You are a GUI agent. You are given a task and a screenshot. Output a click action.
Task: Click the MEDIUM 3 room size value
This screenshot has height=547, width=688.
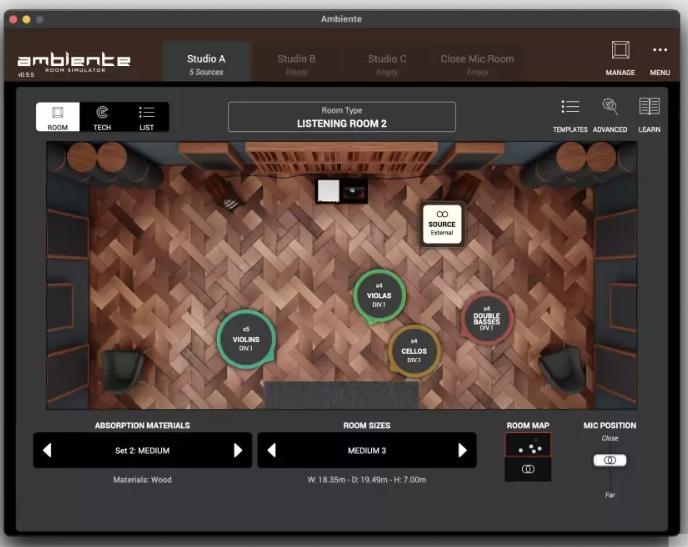click(x=367, y=450)
